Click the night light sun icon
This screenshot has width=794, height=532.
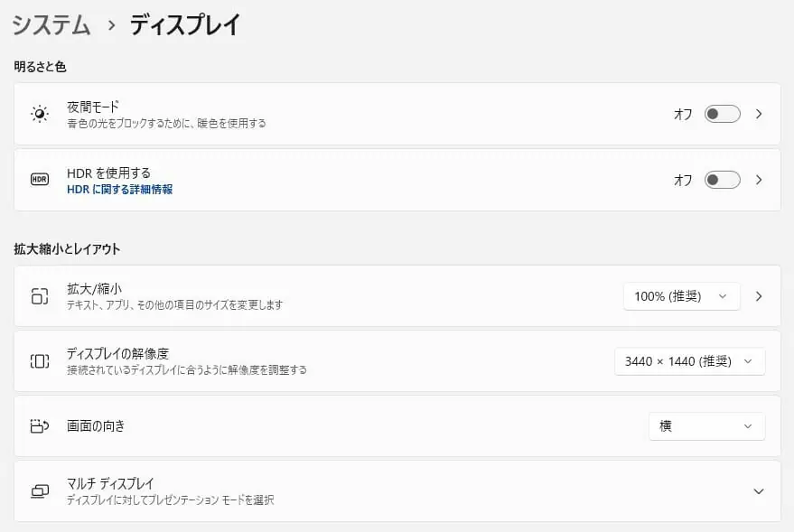[x=39, y=114]
